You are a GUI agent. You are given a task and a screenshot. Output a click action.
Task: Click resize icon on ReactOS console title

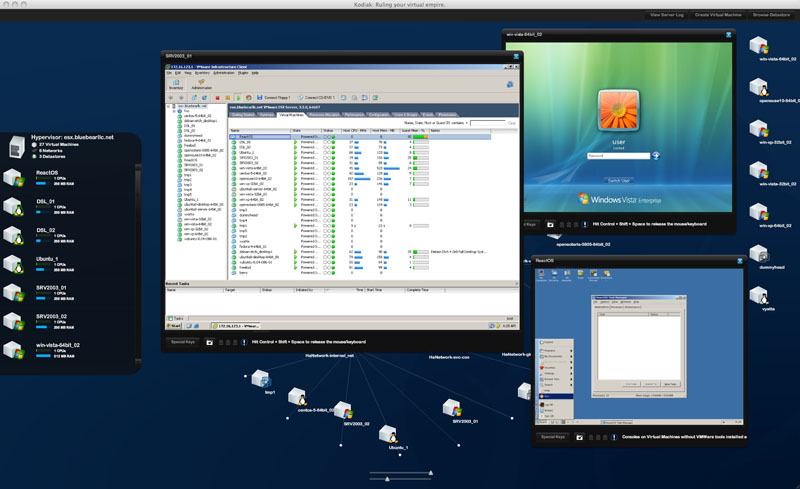740,261
